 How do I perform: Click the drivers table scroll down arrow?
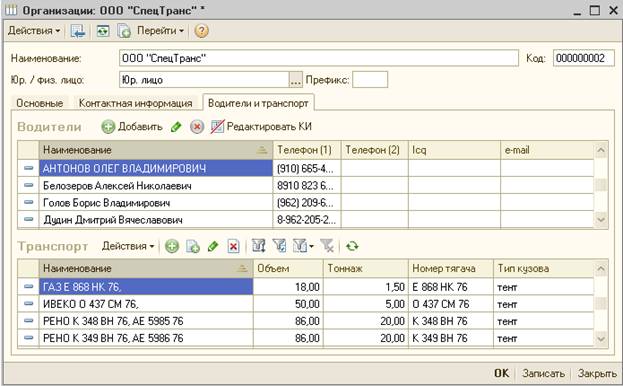(x=601, y=220)
